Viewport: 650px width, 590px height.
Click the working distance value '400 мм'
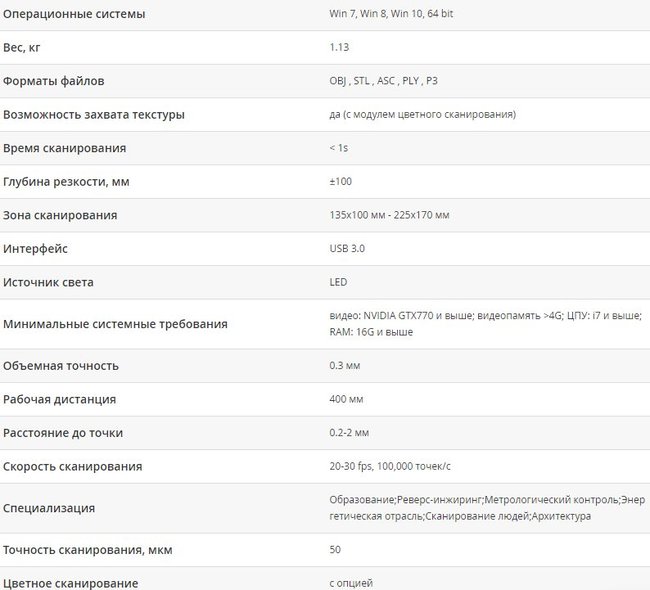[346, 399]
